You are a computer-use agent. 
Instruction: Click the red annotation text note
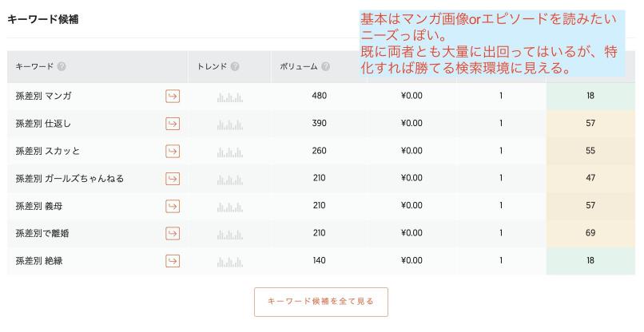492,43
